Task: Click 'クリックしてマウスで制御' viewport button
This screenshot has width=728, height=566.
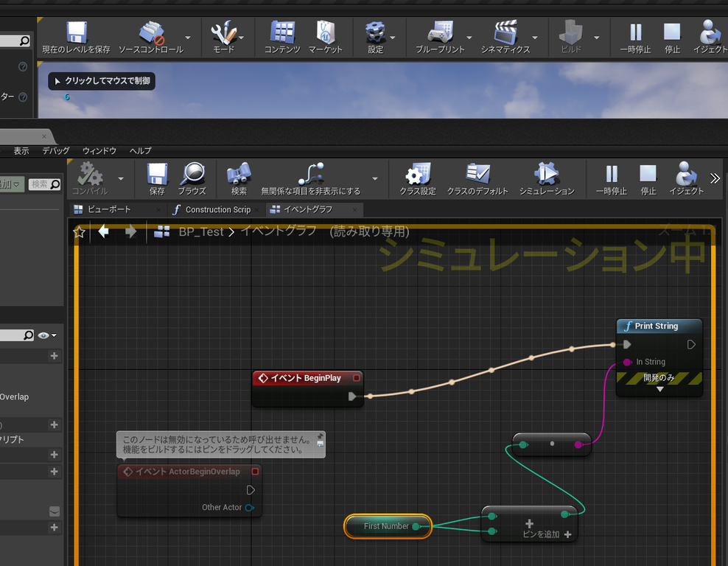Action: [x=102, y=81]
